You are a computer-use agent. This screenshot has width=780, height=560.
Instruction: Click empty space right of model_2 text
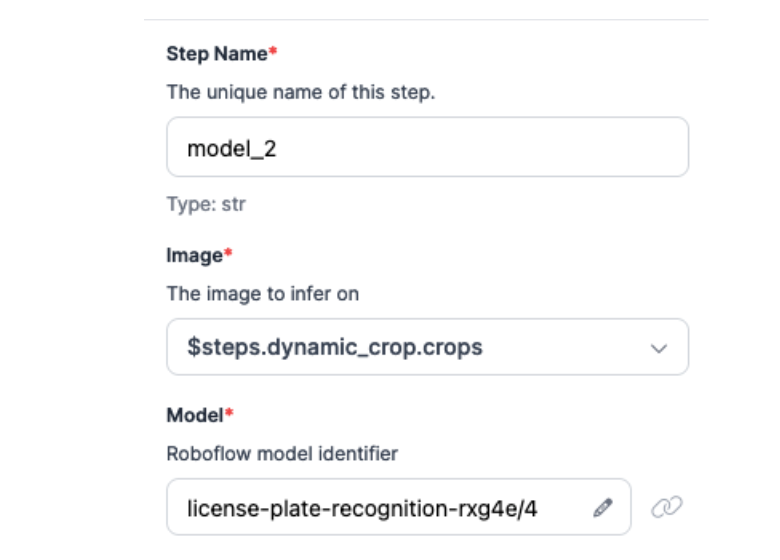click(480, 147)
